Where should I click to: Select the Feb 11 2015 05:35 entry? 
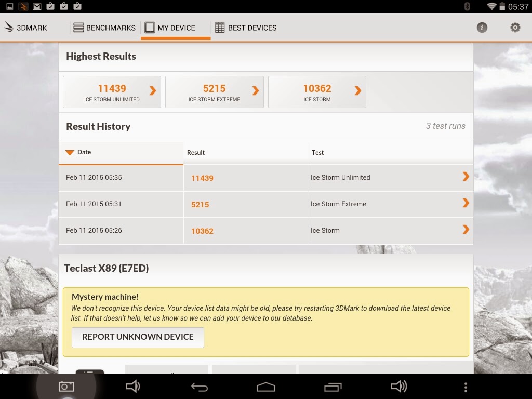(94, 178)
